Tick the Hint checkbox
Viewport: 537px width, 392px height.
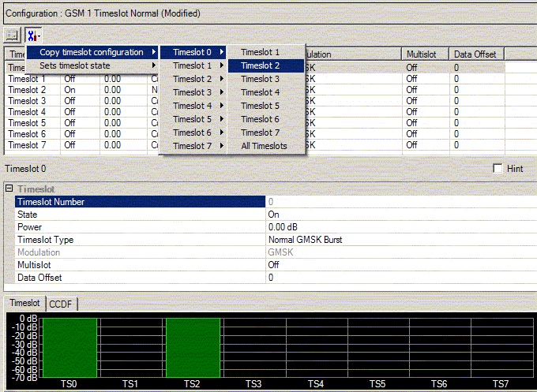(498, 168)
